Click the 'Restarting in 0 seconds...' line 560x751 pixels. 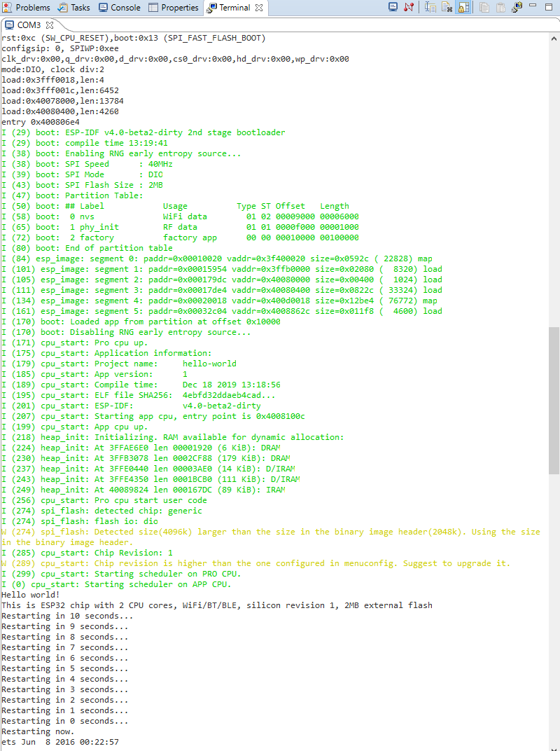pos(65,722)
